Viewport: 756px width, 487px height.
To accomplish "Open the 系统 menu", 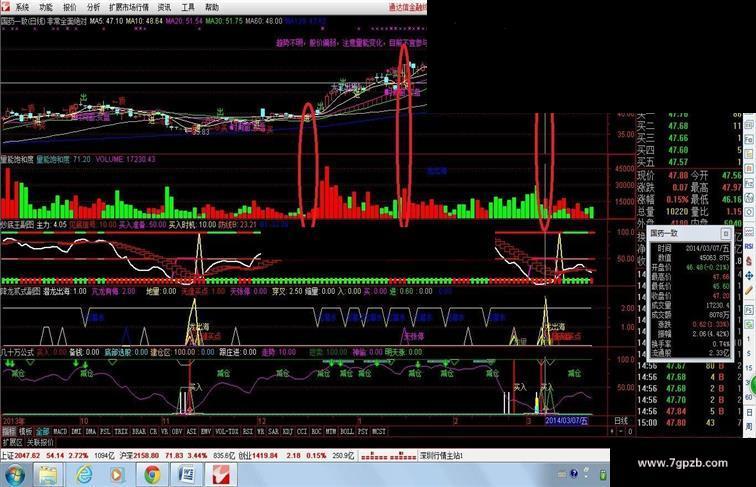I will click(x=22, y=7).
